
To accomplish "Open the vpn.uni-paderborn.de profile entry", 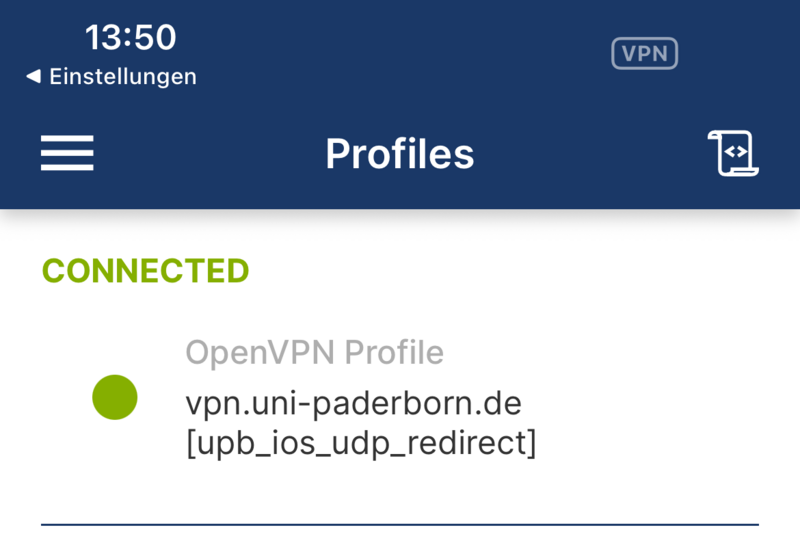I will [353, 403].
